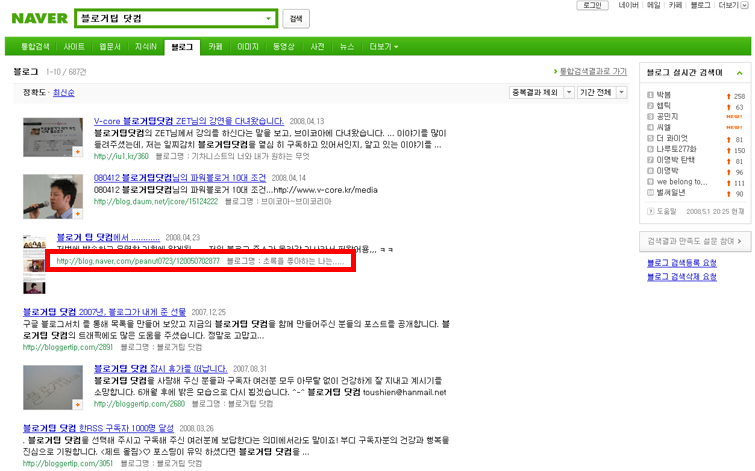Click the http://iu1.kr/360 URL

[x=121, y=157]
